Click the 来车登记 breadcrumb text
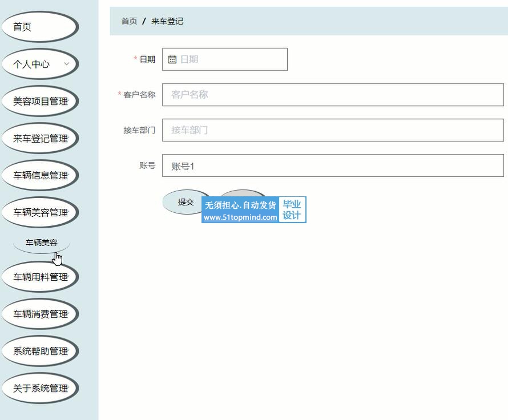The height and width of the screenshot is (420, 508). (167, 21)
